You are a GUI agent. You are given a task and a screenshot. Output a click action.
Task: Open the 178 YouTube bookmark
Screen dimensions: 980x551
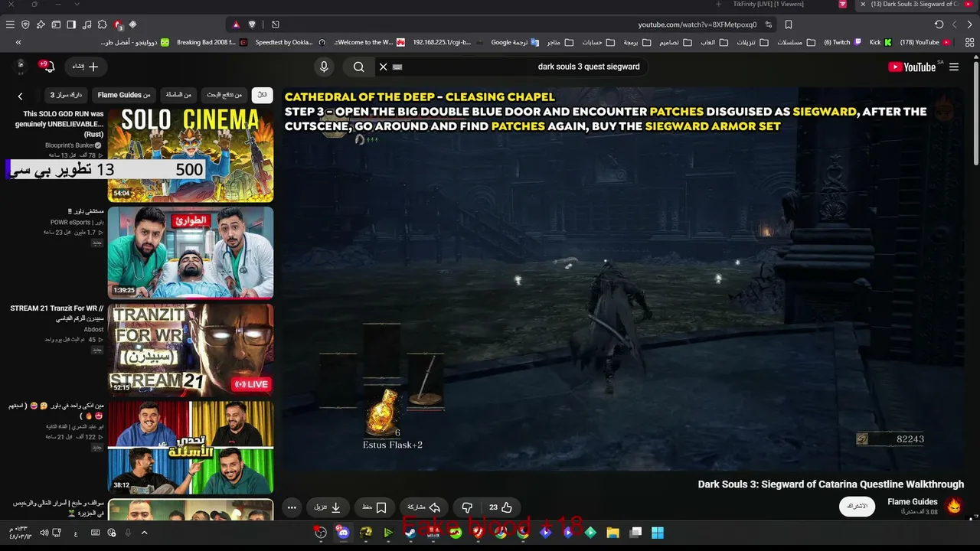pos(925,43)
